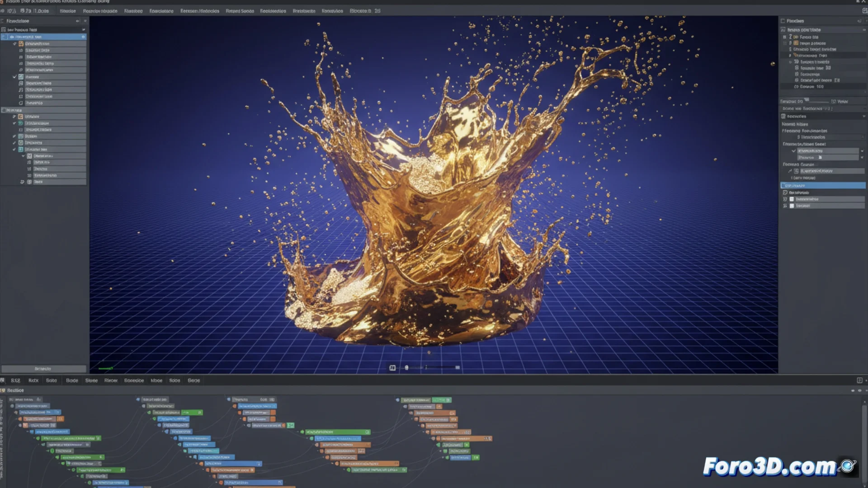The image size is (868, 488).
Task: Toggle the checkmark on the first row under the blue outliner item
Action: pyautogui.click(x=14, y=44)
